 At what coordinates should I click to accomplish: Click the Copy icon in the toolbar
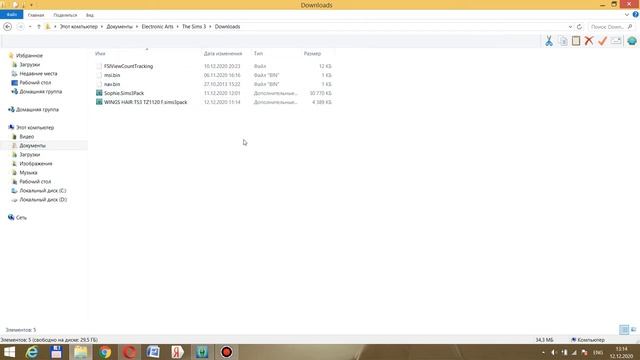coord(563,41)
